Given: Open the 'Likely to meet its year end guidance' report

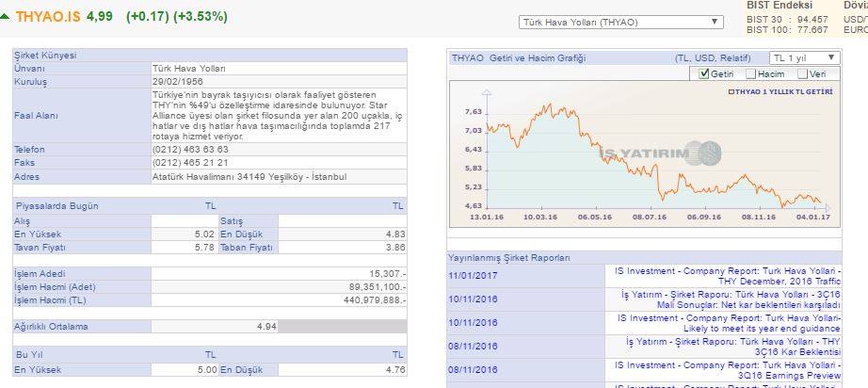Looking at the screenshot, I should [x=728, y=323].
